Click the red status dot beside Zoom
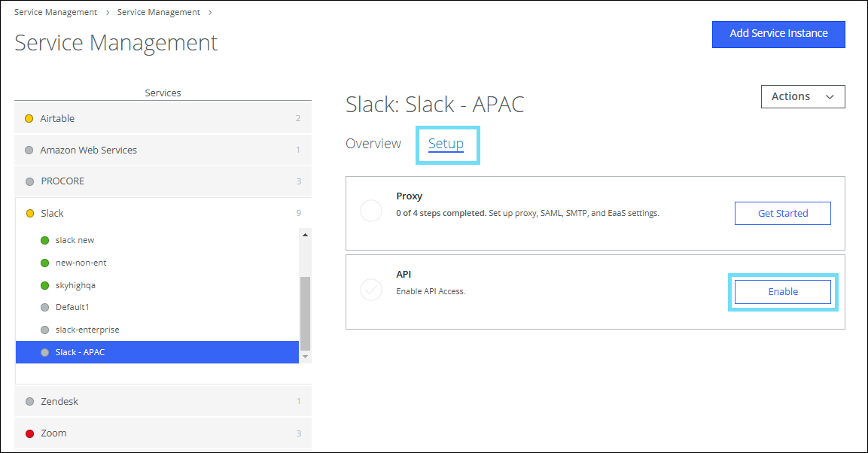 (x=30, y=433)
